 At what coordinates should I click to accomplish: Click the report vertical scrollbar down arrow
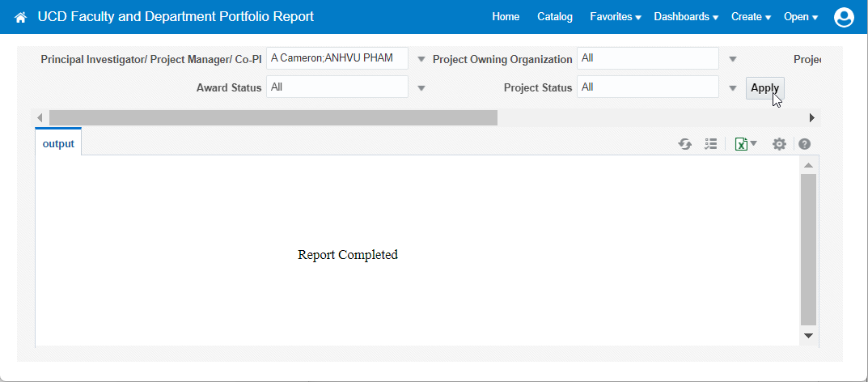pyautogui.click(x=807, y=335)
